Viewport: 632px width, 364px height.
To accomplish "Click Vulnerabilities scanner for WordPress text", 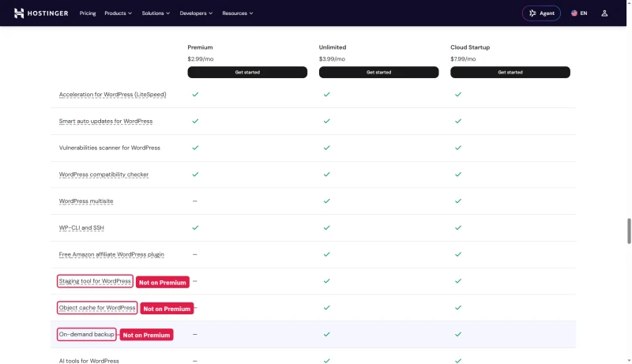I will tap(110, 148).
